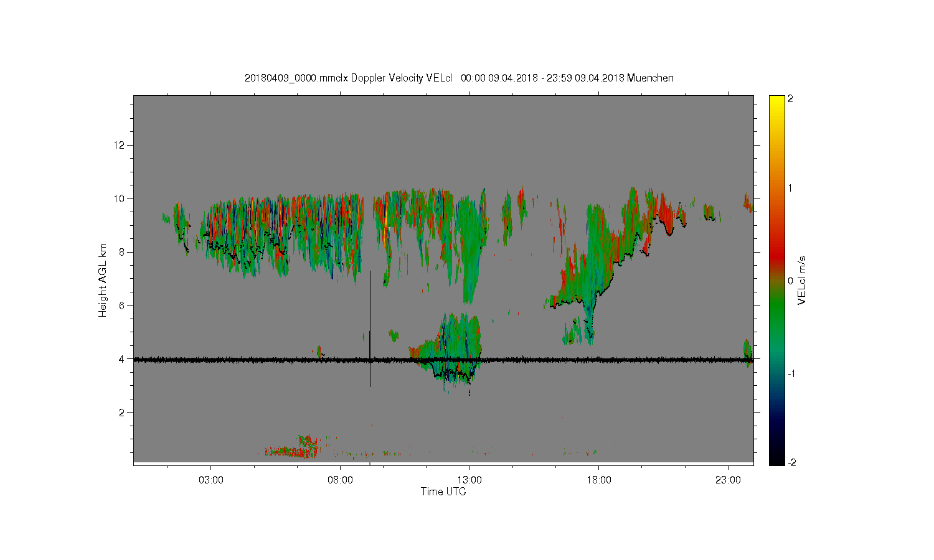This screenshot has width=934, height=560.
Task: Select height axis tick label "12"
Action: coord(120,145)
